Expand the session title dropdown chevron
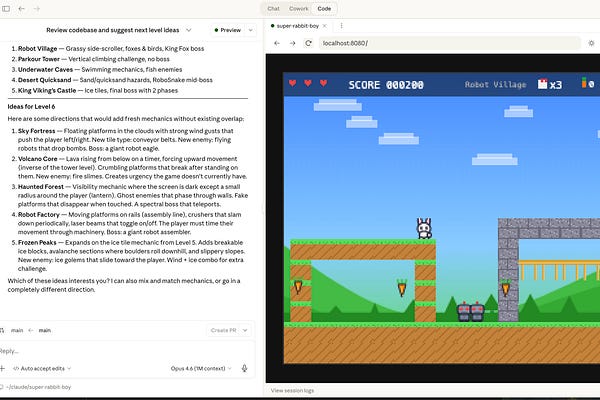600x400 pixels. click(188, 30)
